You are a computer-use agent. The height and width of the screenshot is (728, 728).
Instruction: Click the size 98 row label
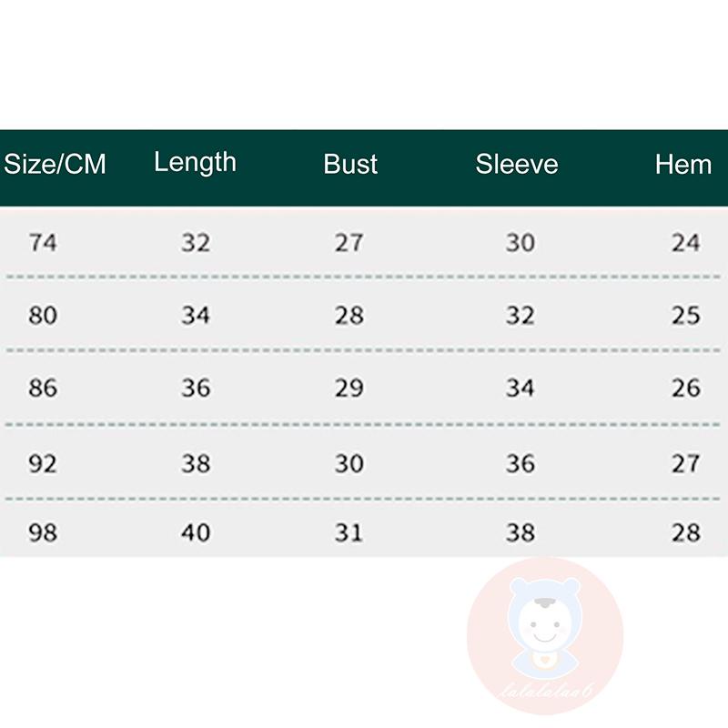click(x=43, y=532)
